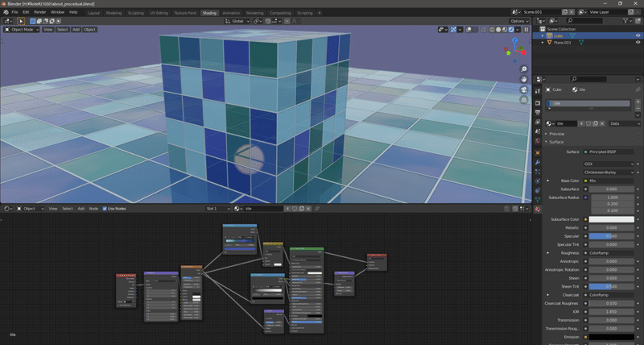This screenshot has width=644, height=345.
Task: Open the Render menu
Action: 39,12
